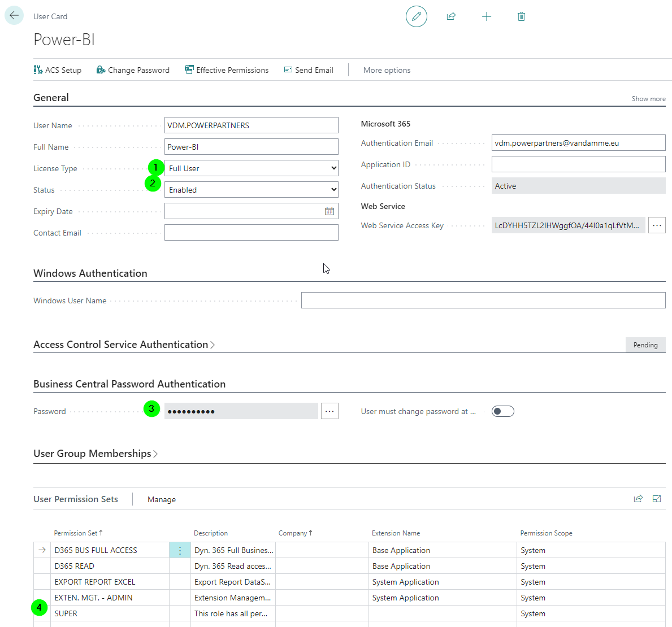672x627 pixels.
Task: Click Base Application in the D365 READ row
Action: pos(443,566)
